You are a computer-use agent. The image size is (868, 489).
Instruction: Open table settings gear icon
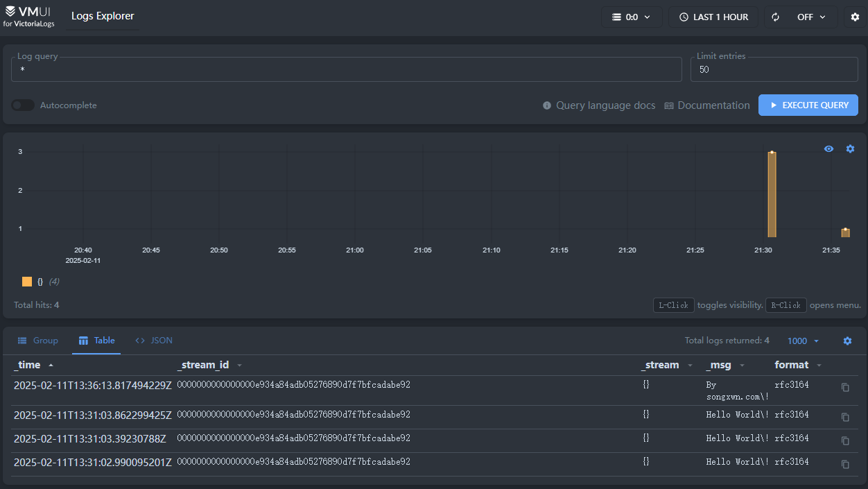(847, 341)
